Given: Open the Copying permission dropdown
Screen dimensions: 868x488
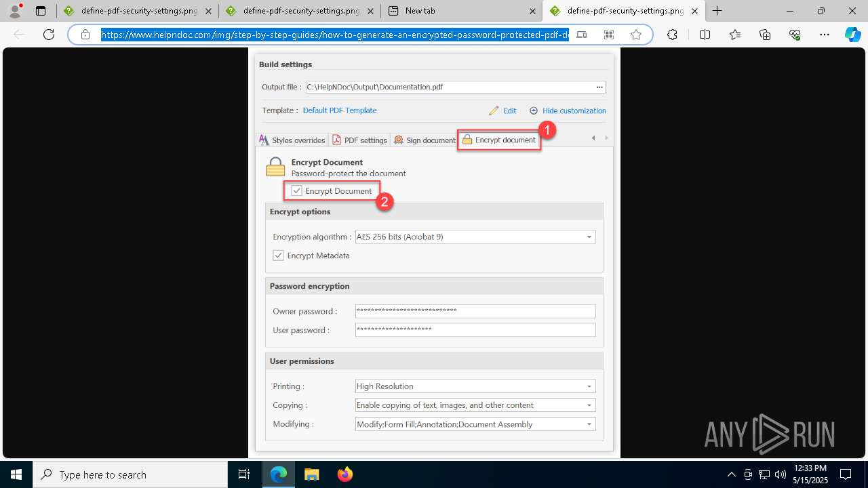Looking at the screenshot, I should point(475,405).
